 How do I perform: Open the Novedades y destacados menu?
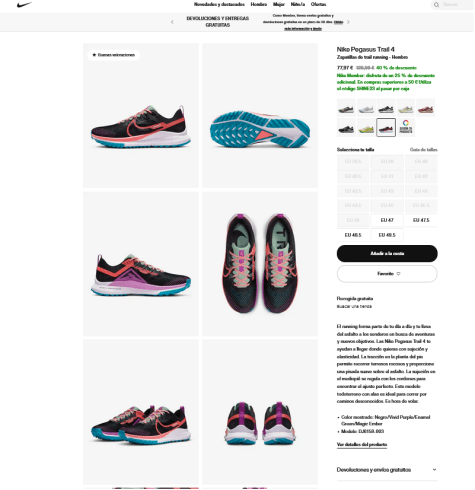pyautogui.click(x=219, y=4)
